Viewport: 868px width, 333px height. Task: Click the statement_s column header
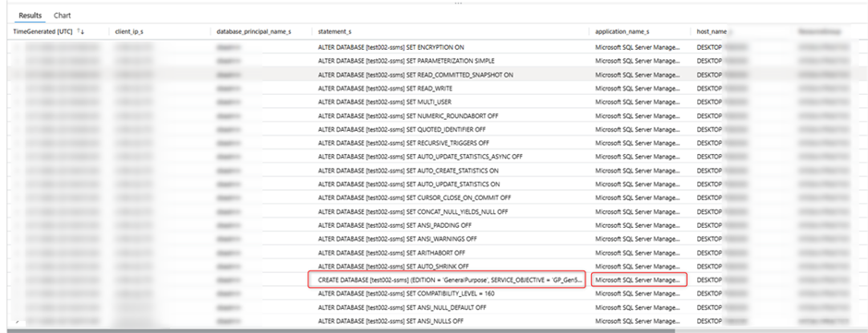tap(334, 32)
